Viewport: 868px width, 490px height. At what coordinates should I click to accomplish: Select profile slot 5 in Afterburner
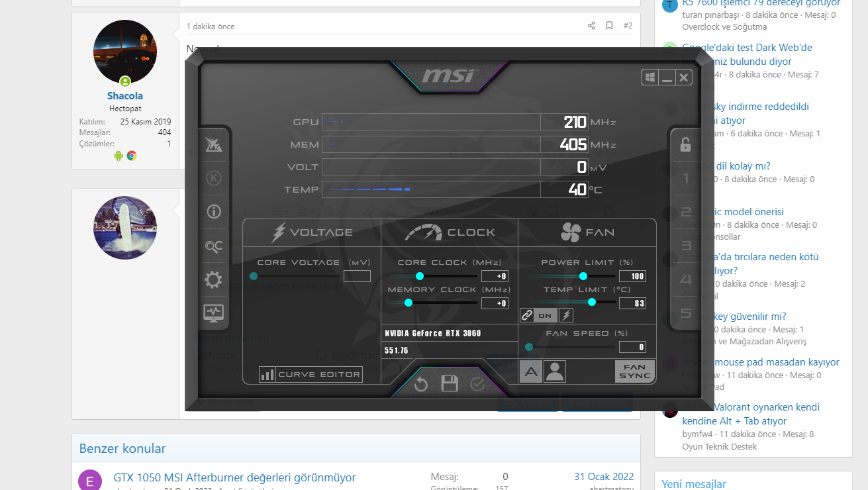[685, 313]
